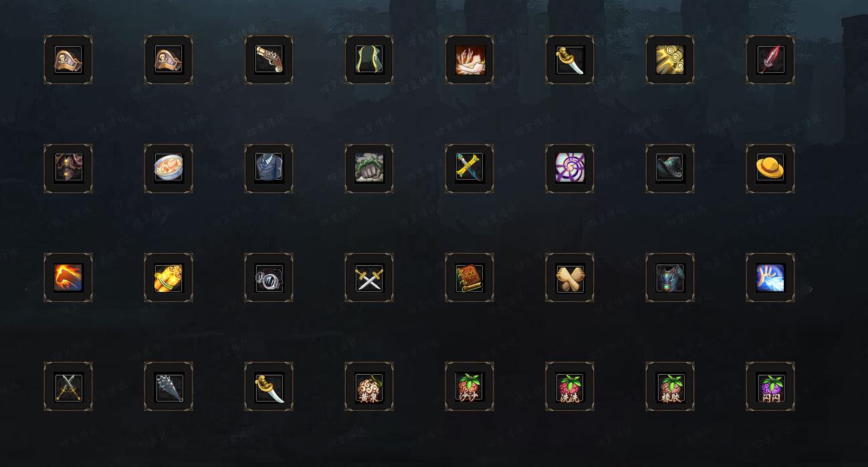Image resolution: width=868 pixels, height=467 pixels.
Task: Select the purple spiral target icon
Action: 570,168
